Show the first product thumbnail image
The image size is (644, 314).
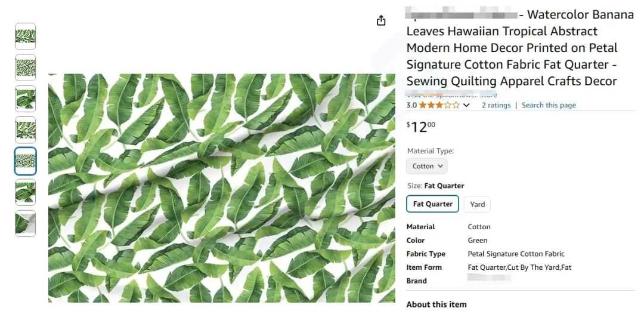click(25, 36)
